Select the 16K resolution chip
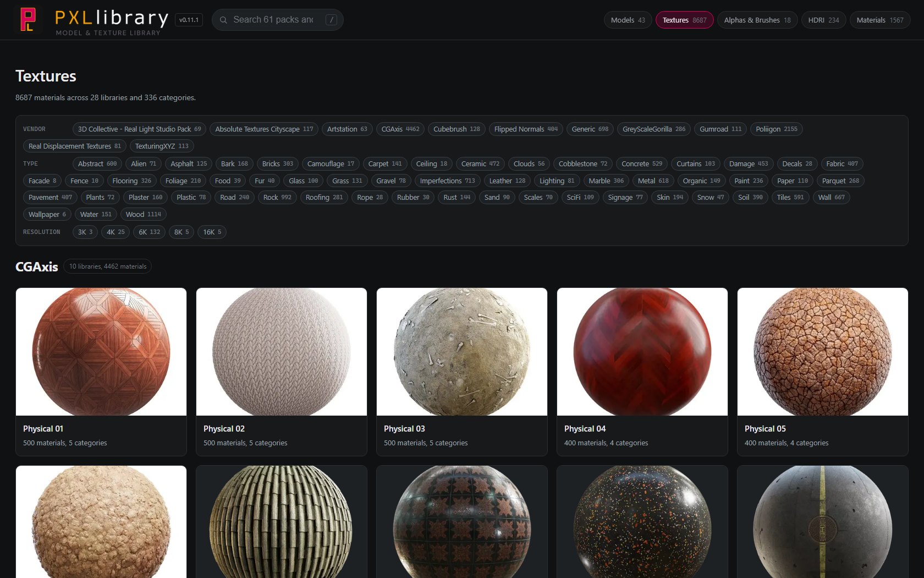924x578 pixels. [x=212, y=232]
